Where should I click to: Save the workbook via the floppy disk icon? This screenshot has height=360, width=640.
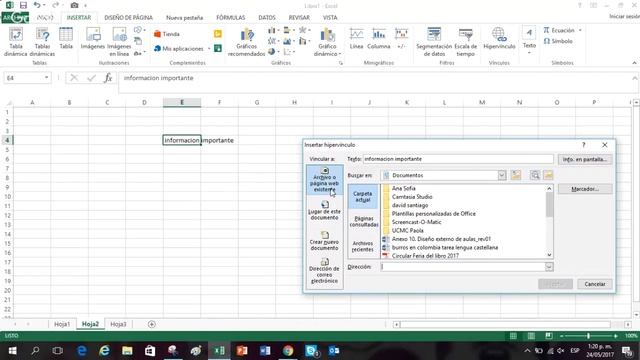click(x=23, y=5)
